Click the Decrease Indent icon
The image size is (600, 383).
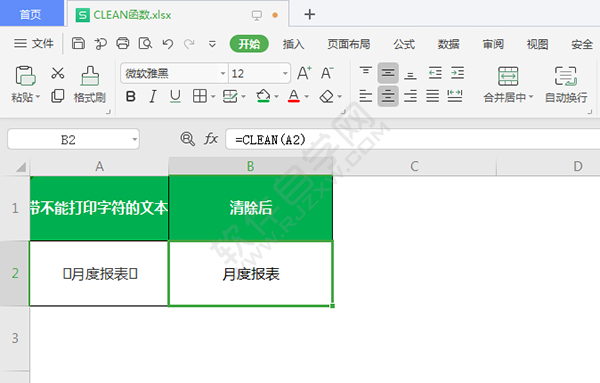[x=435, y=73]
